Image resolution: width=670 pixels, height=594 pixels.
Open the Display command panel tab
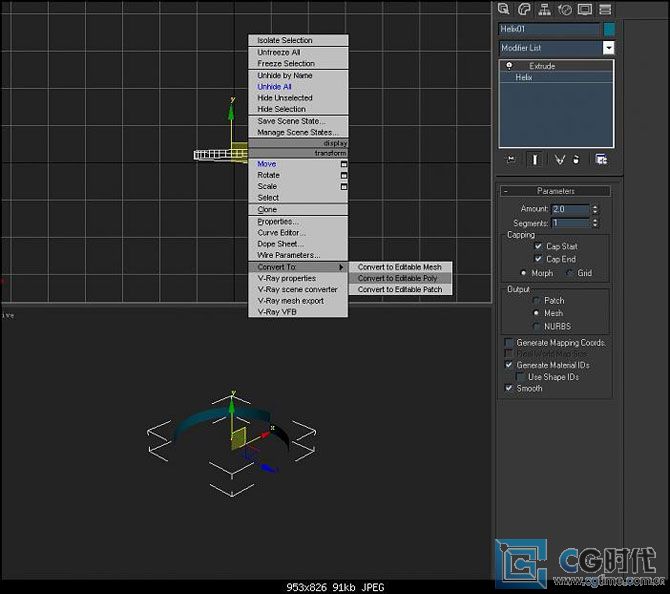[x=585, y=9]
